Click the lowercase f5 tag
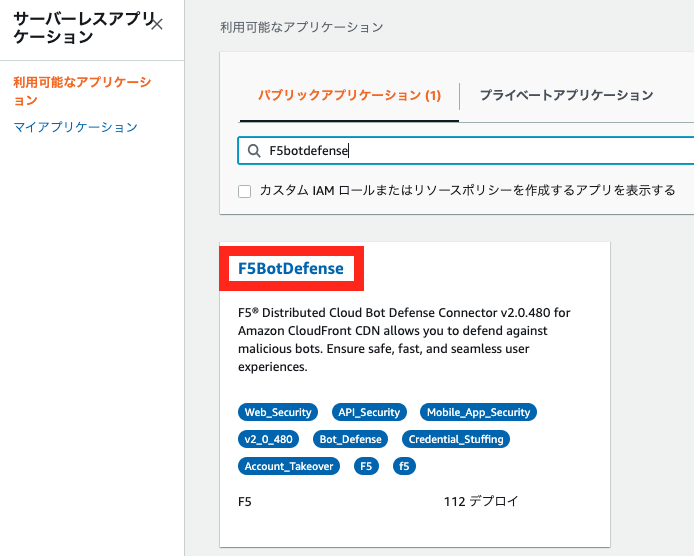Viewport: 694px width, 556px height. (404, 466)
